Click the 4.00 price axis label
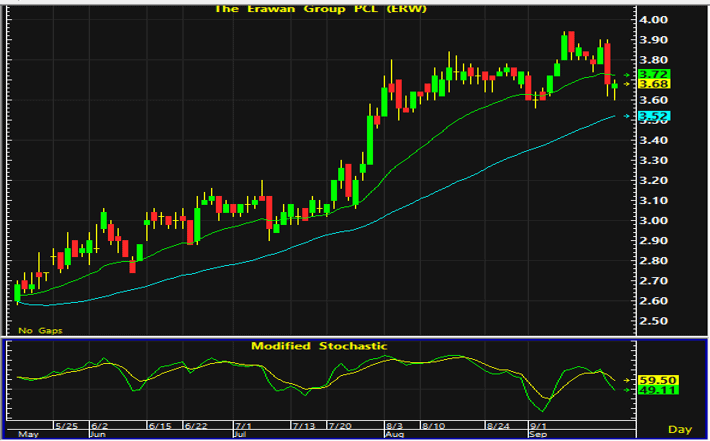 654,19
